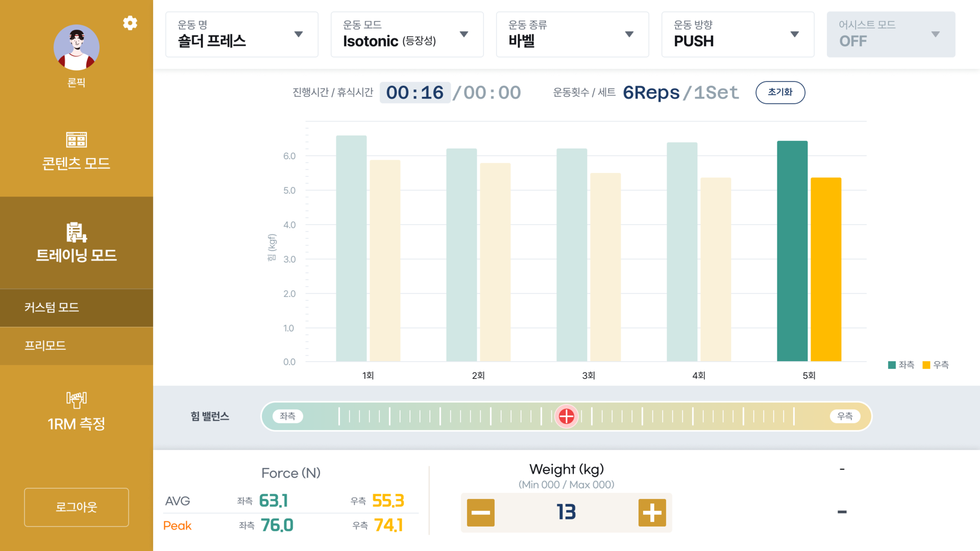This screenshot has height=551, width=980.
Task: Click the red balance indicator marker
Action: click(x=566, y=416)
